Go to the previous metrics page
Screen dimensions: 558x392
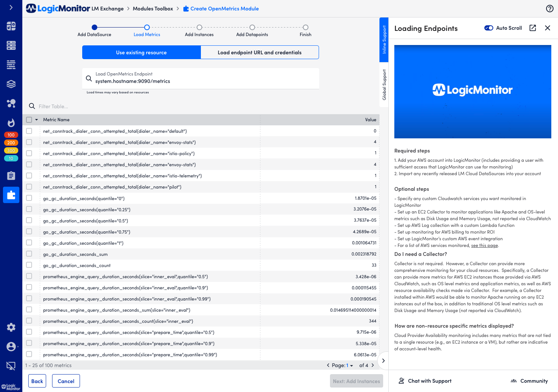pos(328,365)
